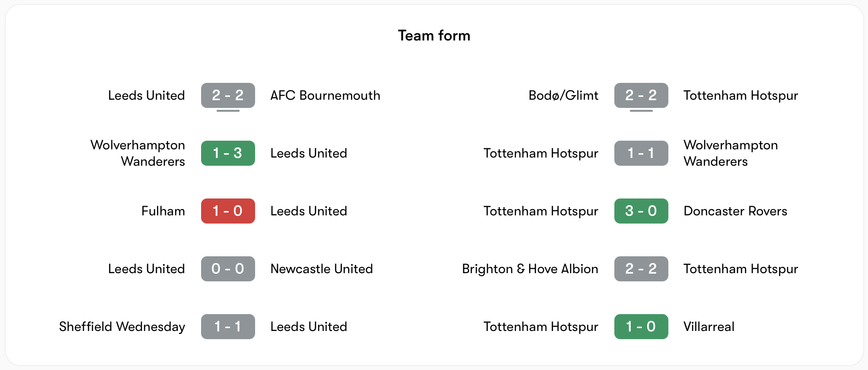Click the green 1-3 Wolverhampton vs Leeds score
The width and height of the screenshot is (868, 370).
point(228,153)
